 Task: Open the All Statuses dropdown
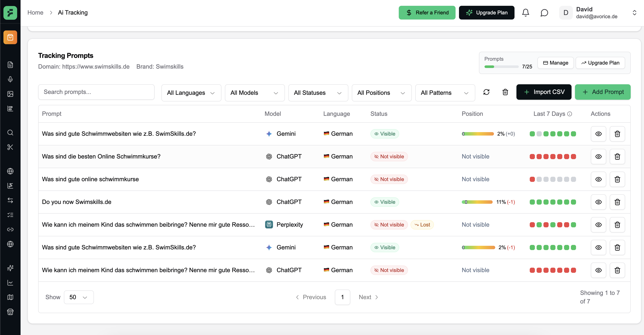318,93
